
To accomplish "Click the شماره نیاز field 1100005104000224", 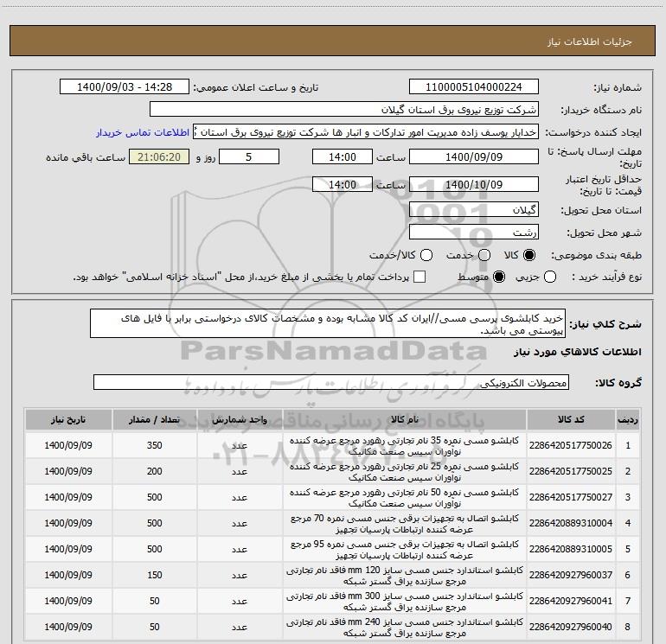I will tap(474, 87).
